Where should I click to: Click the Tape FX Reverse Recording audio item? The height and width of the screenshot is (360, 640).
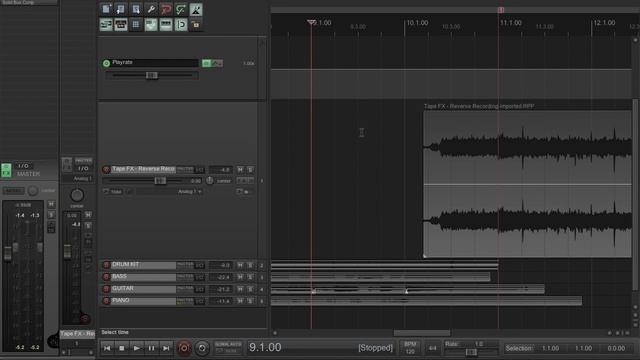[527, 184]
